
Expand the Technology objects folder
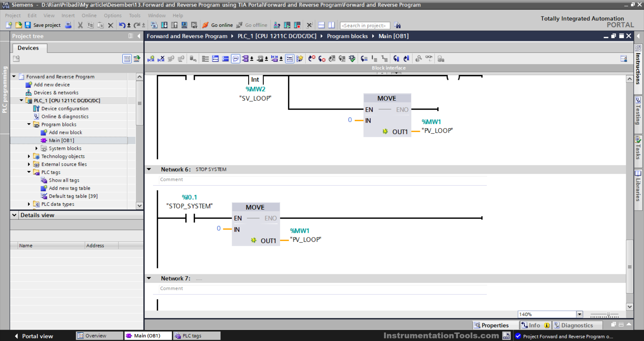tap(29, 156)
